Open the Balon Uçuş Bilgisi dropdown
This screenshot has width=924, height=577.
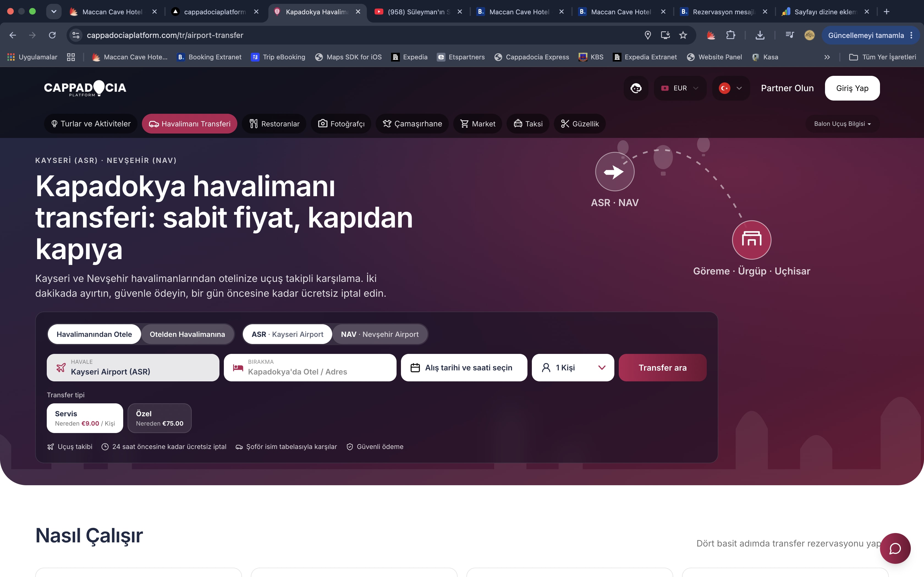pyautogui.click(x=842, y=124)
